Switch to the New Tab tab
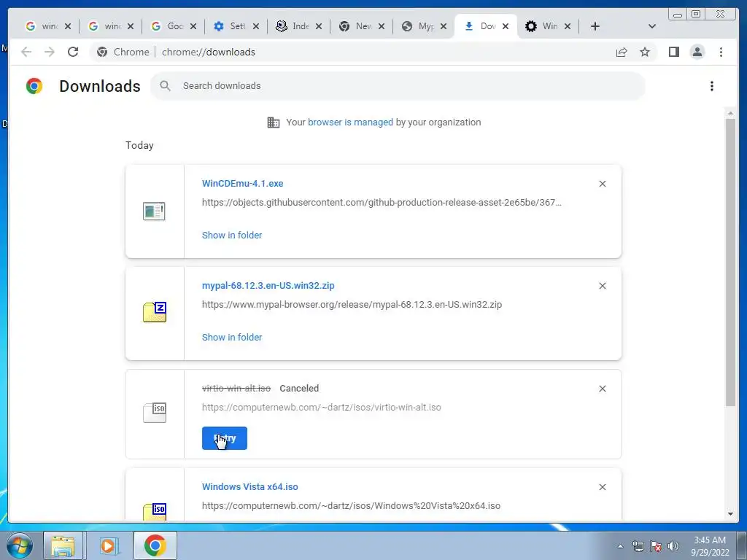747x560 pixels. 356,26
